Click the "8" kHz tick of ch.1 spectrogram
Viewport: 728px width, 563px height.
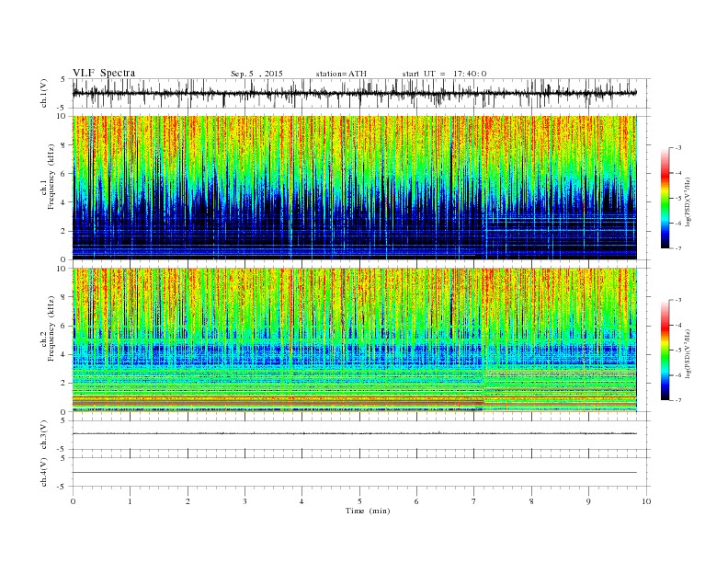click(x=64, y=145)
